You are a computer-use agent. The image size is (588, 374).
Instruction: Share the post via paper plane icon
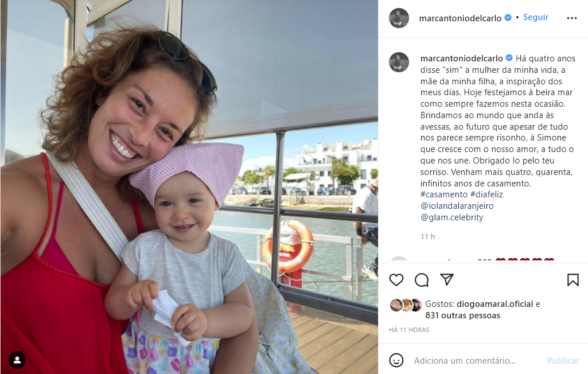447,279
